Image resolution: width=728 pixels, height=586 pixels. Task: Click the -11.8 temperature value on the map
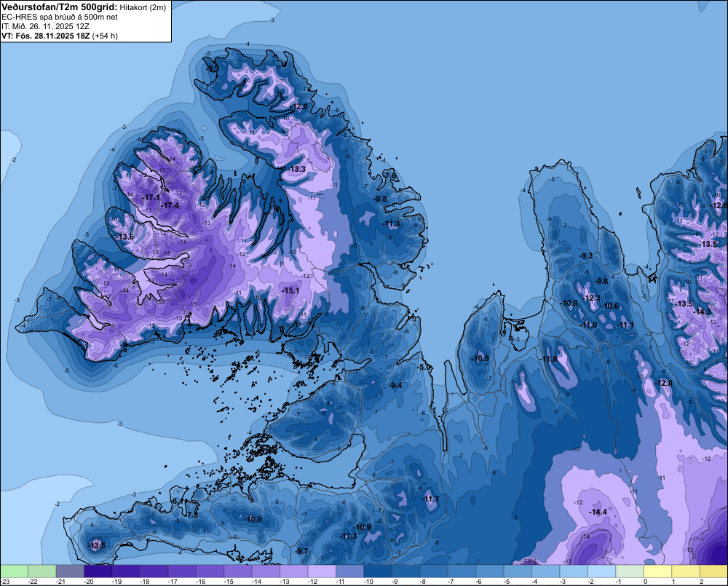point(549,359)
